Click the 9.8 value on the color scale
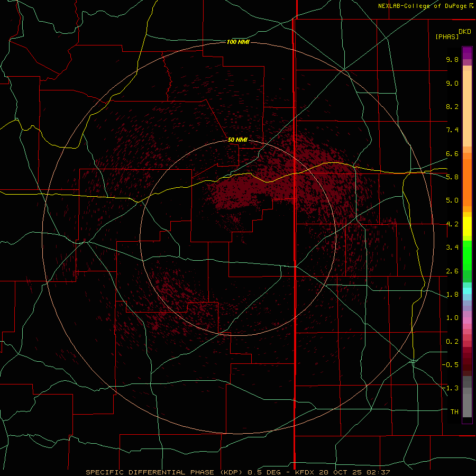This screenshot has width=476, height=476. coord(452,59)
